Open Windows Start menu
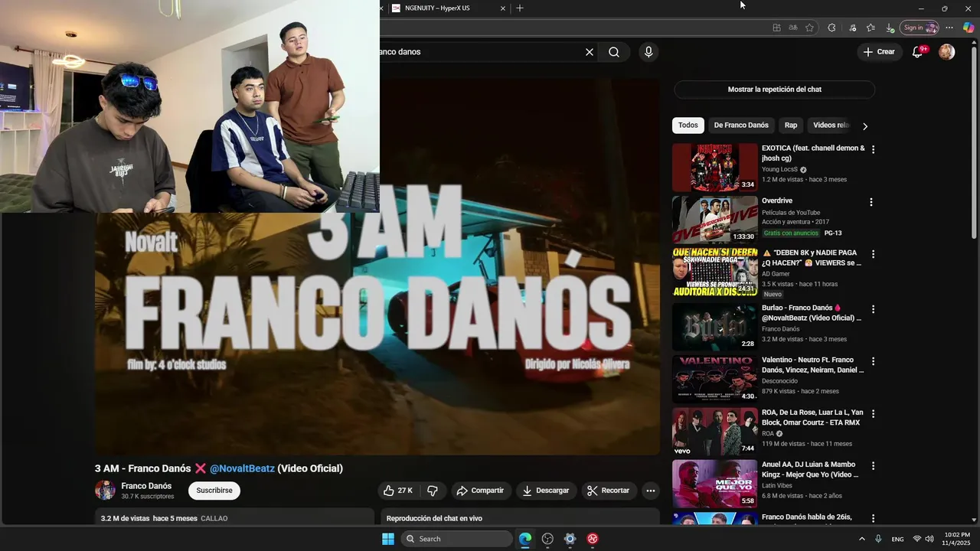The height and width of the screenshot is (551, 980). (x=388, y=539)
